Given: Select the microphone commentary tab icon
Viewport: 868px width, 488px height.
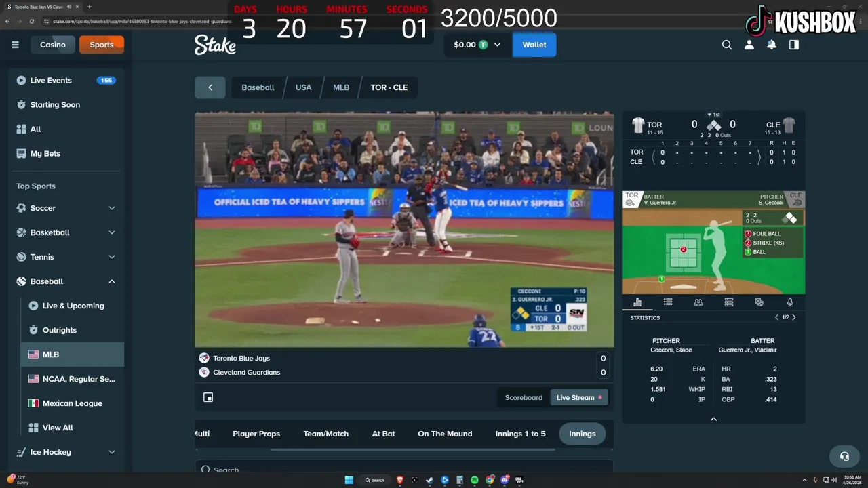Looking at the screenshot, I should pos(790,302).
